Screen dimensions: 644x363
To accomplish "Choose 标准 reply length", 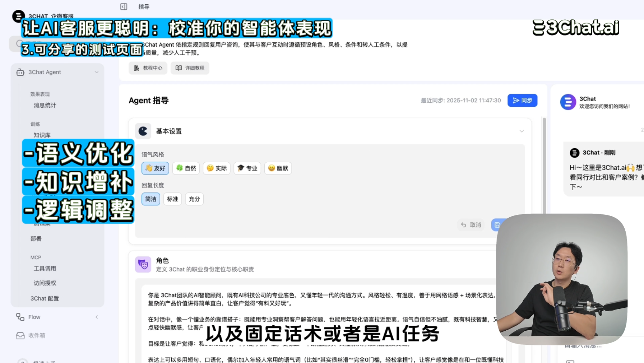I will [x=172, y=199].
